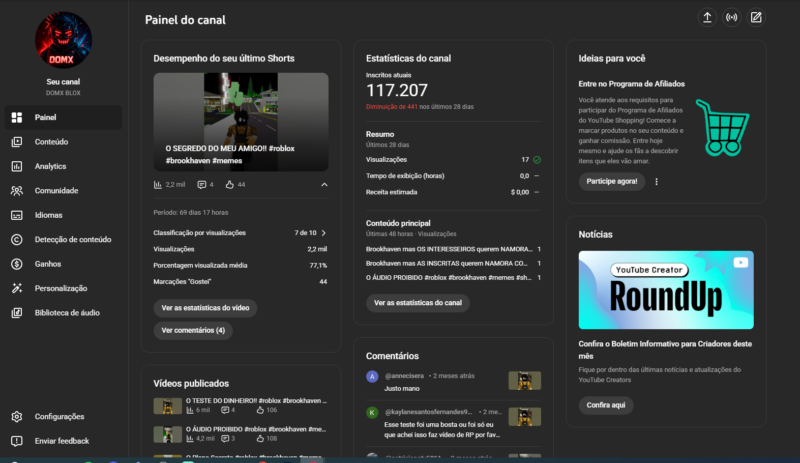Select Personalização in the sidebar
This screenshot has width=800, height=463.
click(62, 288)
